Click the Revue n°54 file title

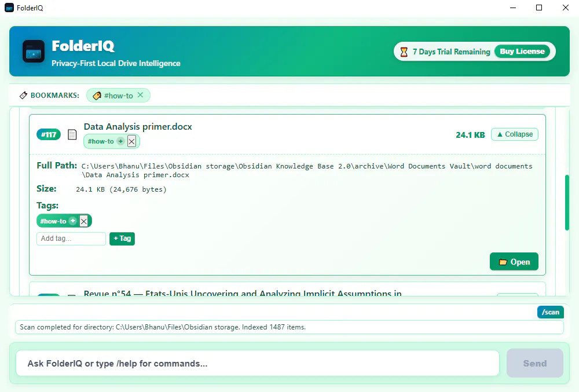coord(243,293)
